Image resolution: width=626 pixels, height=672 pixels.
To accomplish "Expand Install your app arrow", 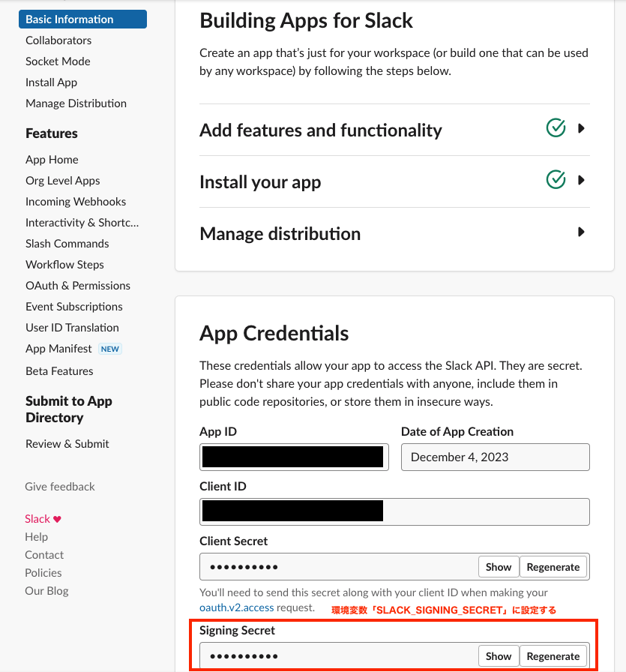I will click(x=581, y=180).
